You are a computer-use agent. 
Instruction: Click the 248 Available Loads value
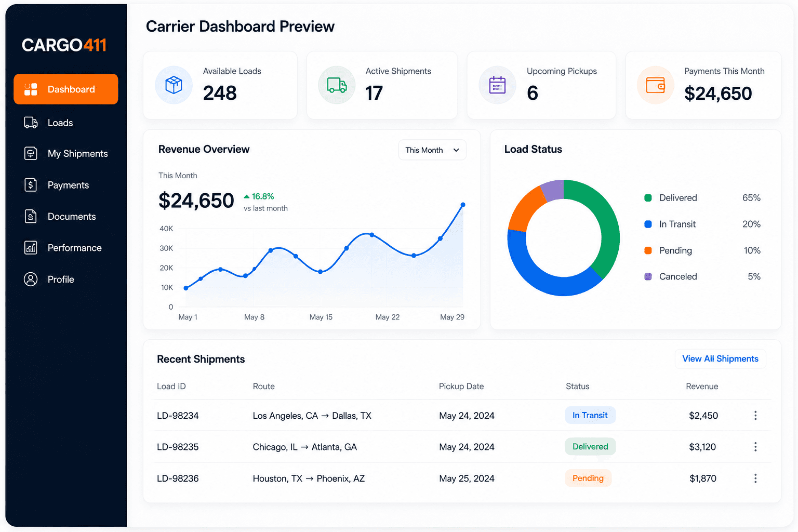(220, 94)
